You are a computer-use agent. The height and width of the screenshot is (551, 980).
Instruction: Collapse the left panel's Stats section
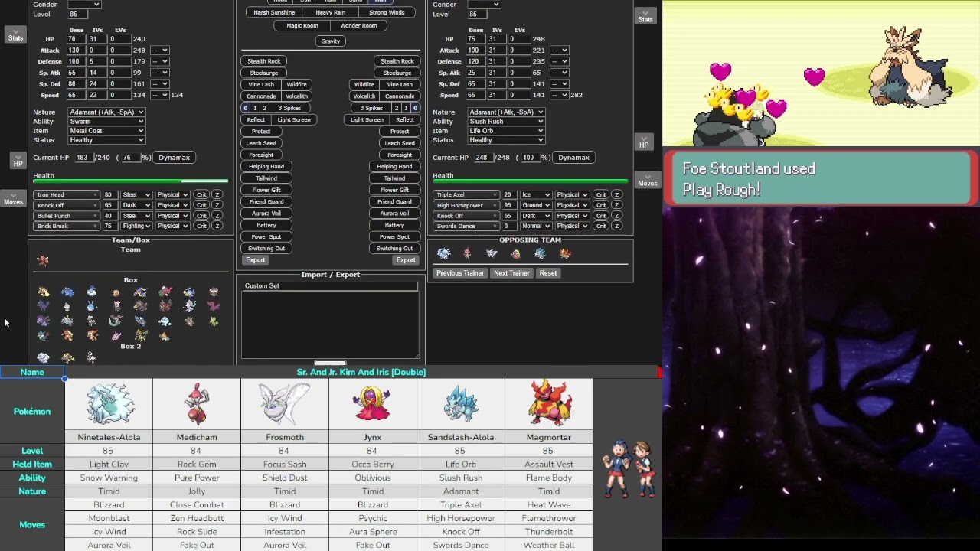[15, 35]
